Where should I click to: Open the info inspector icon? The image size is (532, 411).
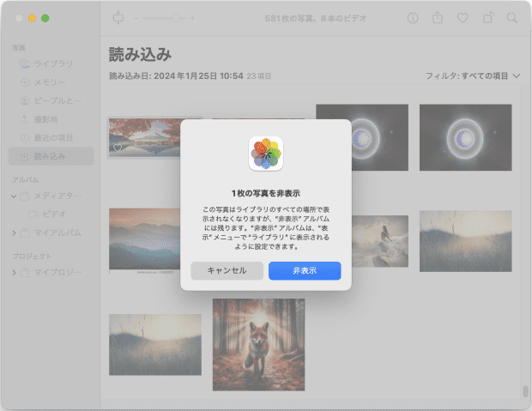tap(413, 18)
